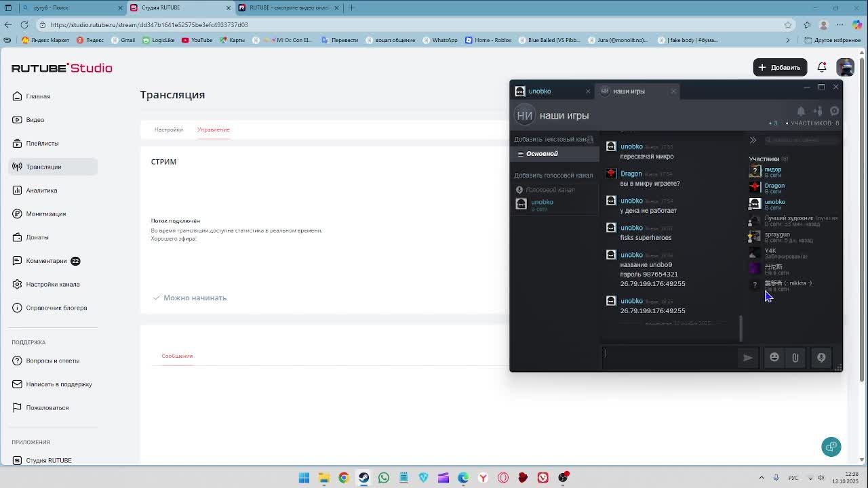Open Google Chrome from taskbar
The height and width of the screenshot is (488, 868).
pyautogui.click(x=344, y=478)
